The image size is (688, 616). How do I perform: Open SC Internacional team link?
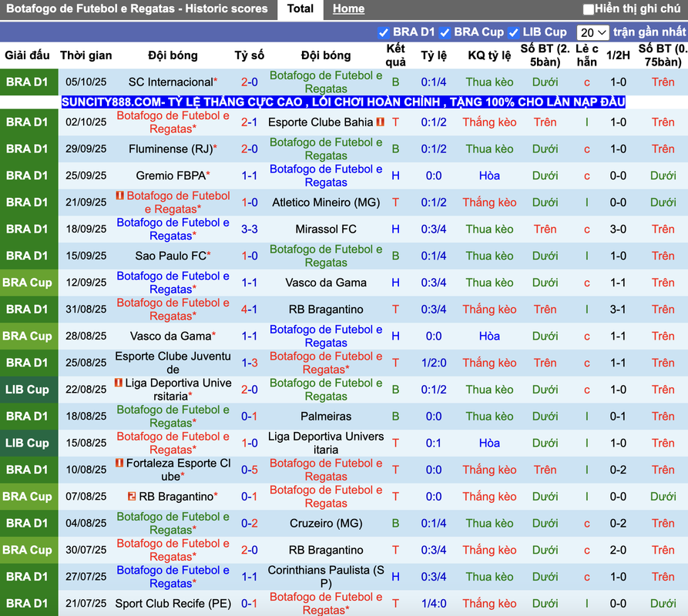point(171,82)
